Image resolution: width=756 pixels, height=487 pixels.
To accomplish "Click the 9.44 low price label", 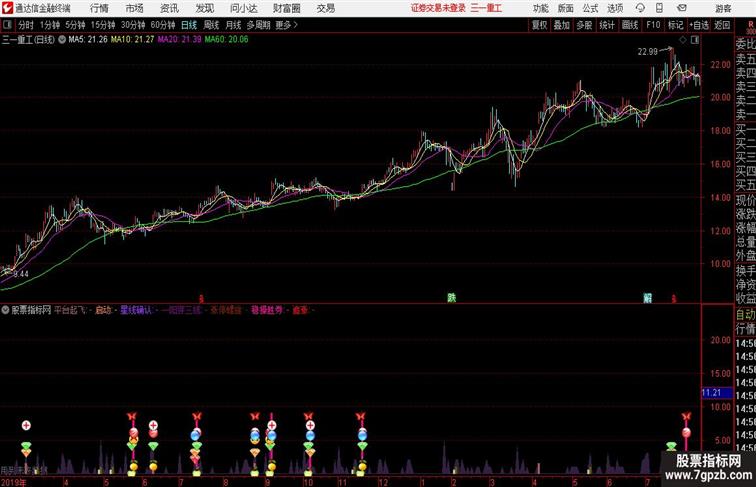I will pyautogui.click(x=21, y=274).
